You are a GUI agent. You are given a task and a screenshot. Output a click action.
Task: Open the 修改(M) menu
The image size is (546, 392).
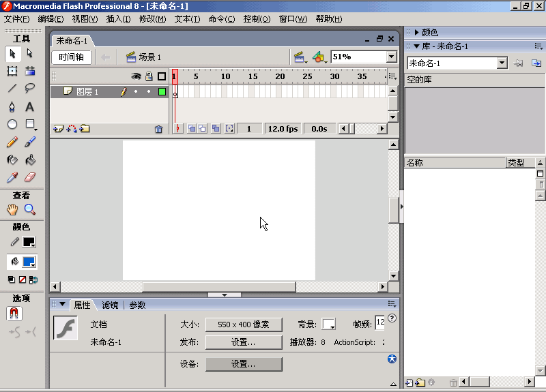[152, 19]
